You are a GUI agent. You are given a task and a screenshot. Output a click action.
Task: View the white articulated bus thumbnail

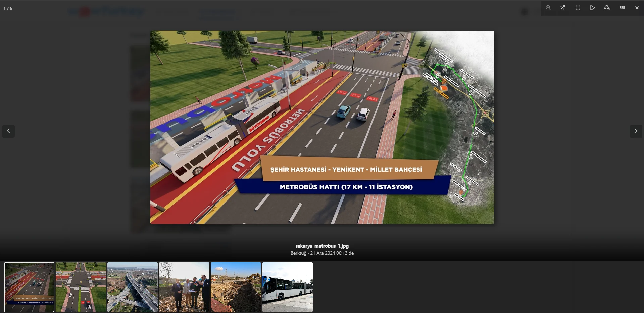click(x=288, y=287)
